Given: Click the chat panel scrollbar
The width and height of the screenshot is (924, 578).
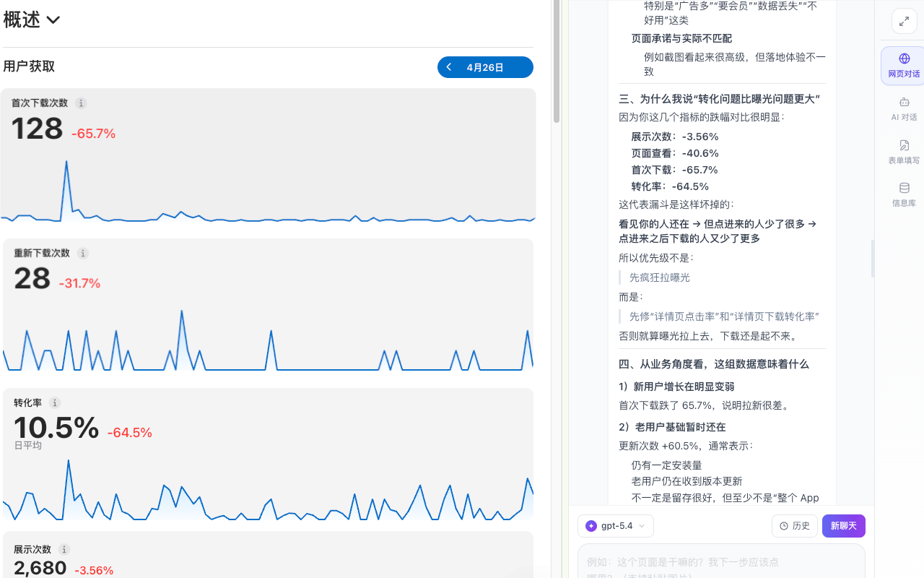Looking at the screenshot, I should (872, 259).
